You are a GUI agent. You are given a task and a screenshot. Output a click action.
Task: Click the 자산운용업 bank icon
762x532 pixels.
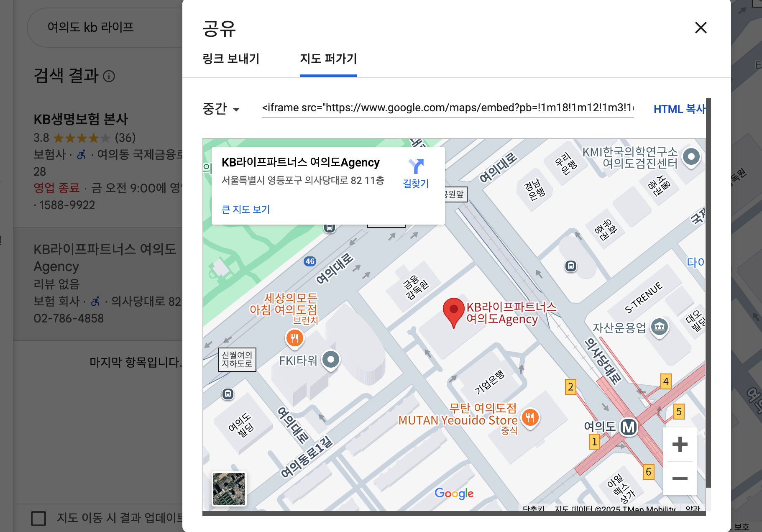660,327
